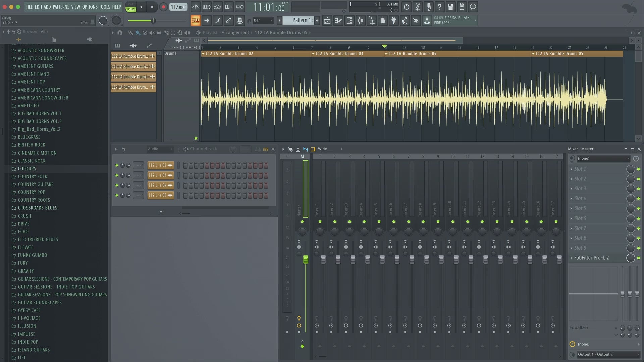Click the FIRE SALE news panel
This screenshot has width=644, height=362.
point(455,20)
